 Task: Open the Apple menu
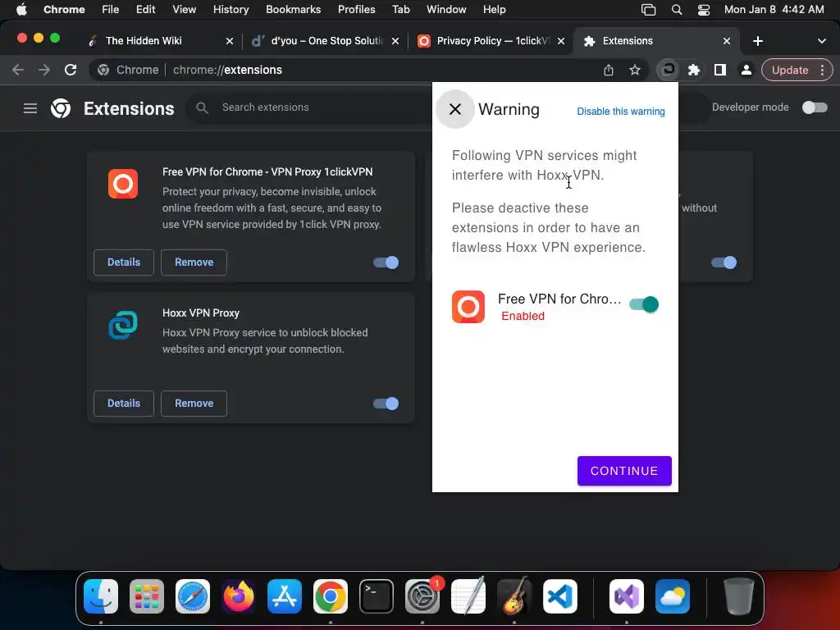tap(21, 10)
